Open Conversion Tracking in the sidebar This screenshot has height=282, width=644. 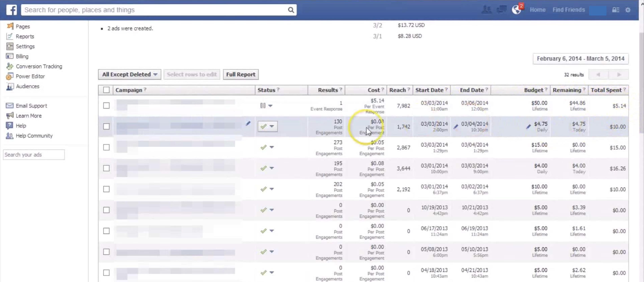tap(39, 66)
